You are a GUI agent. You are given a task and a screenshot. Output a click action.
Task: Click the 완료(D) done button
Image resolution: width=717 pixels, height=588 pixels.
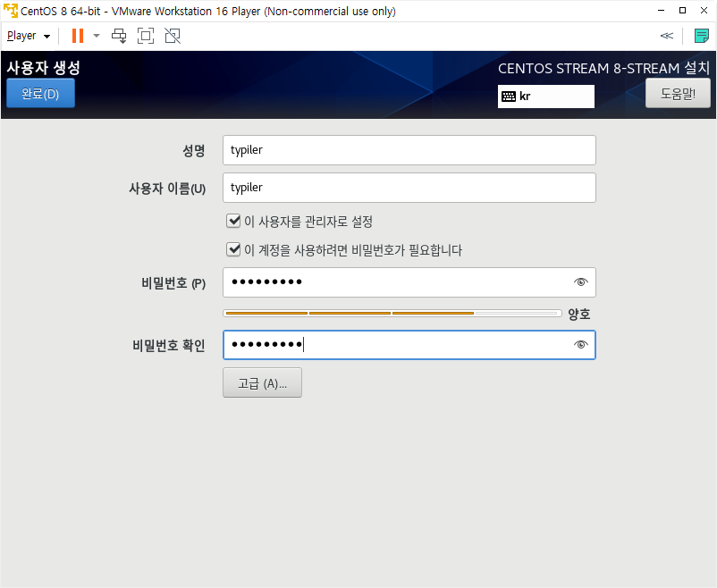tap(41, 93)
